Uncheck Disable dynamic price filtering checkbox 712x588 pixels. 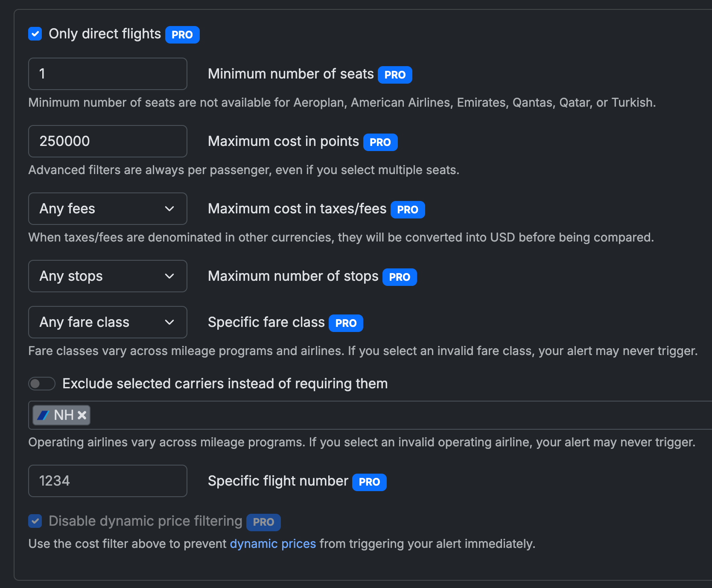[35, 521]
